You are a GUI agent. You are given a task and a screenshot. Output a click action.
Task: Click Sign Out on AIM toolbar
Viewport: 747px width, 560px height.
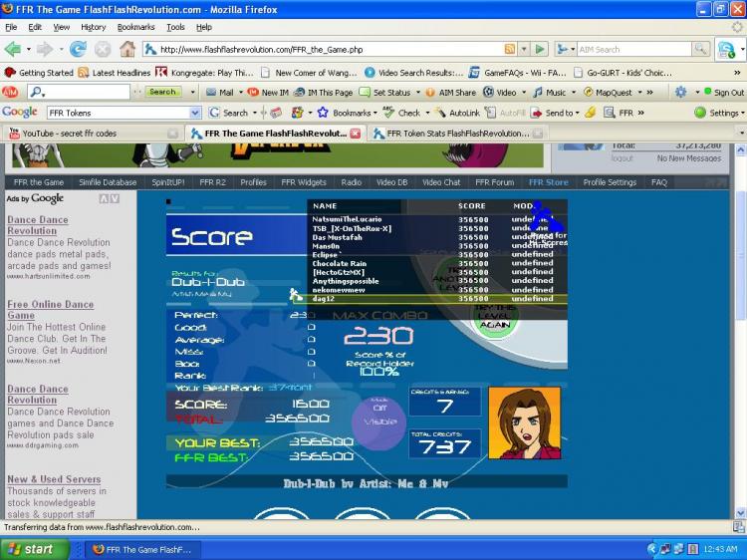pos(724,93)
